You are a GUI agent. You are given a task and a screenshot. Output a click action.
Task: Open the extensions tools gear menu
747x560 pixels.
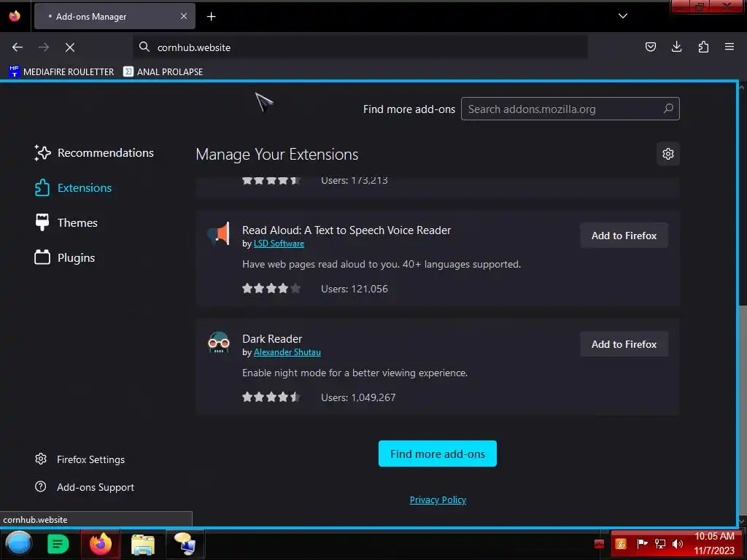(x=668, y=154)
